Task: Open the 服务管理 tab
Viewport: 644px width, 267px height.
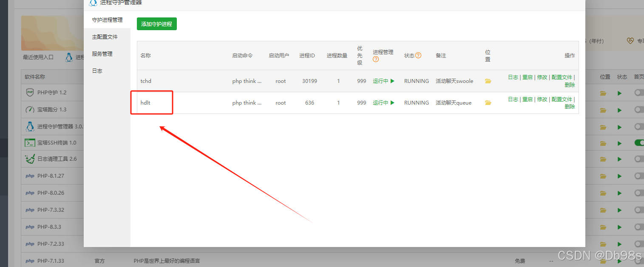Action: click(x=107, y=54)
